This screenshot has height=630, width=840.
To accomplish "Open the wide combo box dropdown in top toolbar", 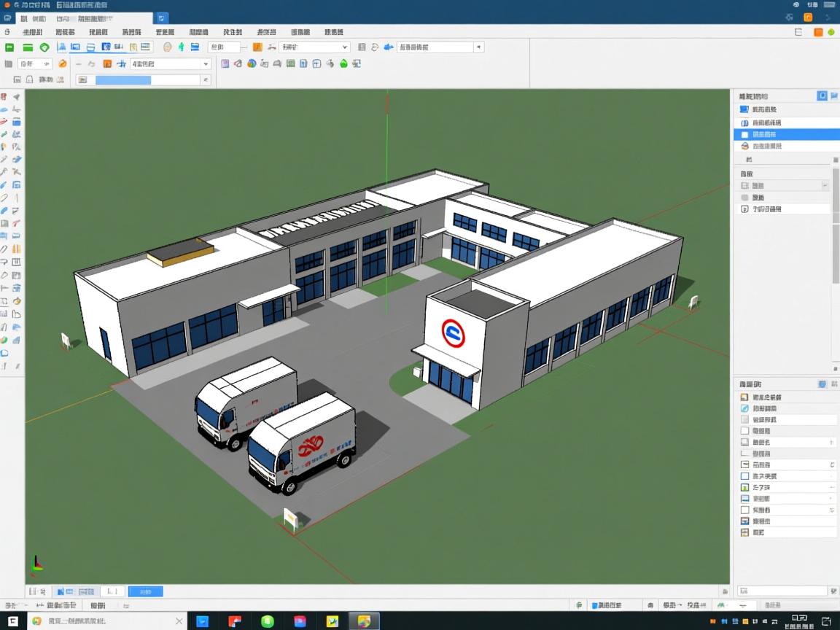I will pyautogui.click(x=478, y=47).
